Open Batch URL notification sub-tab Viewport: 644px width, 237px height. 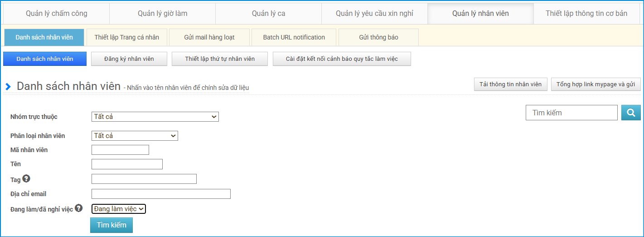(294, 37)
